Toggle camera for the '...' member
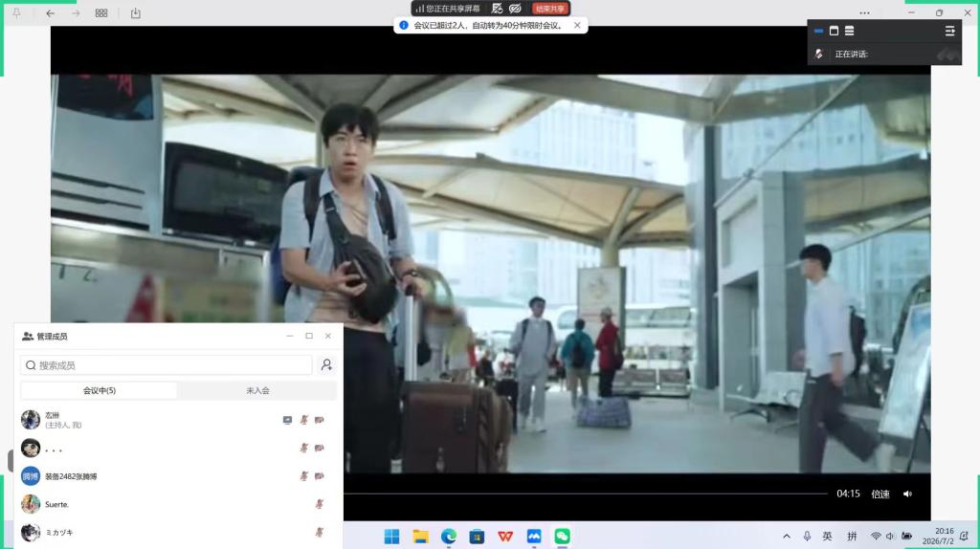Viewport: 980px width, 549px height. pos(320,448)
